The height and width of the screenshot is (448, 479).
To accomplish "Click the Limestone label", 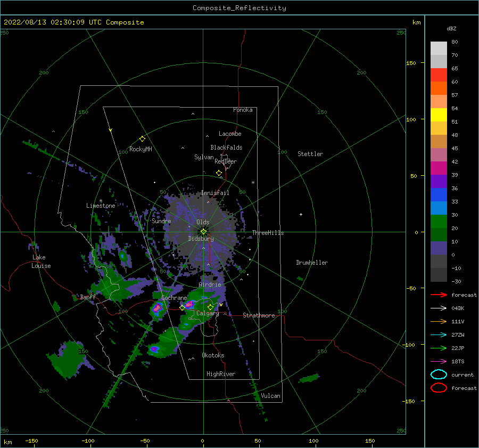I will tap(101, 206).
